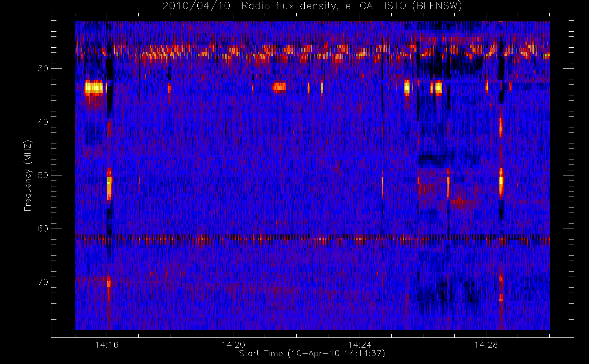This screenshot has height=364, width=589.
Task: Click the red-orange burst after 14:21 near 33 MHz
Action: 280,87
